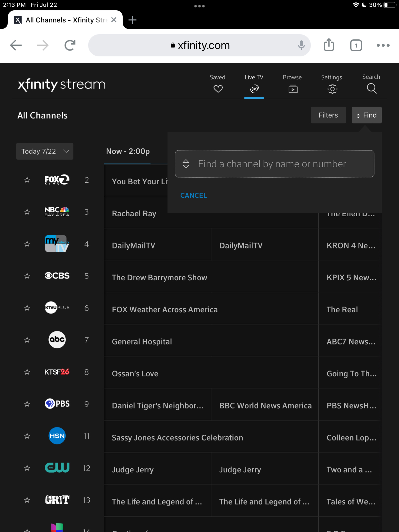Open BBC World News America listing
Image resolution: width=399 pixels, height=532 pixels.
tap(265, 405)
